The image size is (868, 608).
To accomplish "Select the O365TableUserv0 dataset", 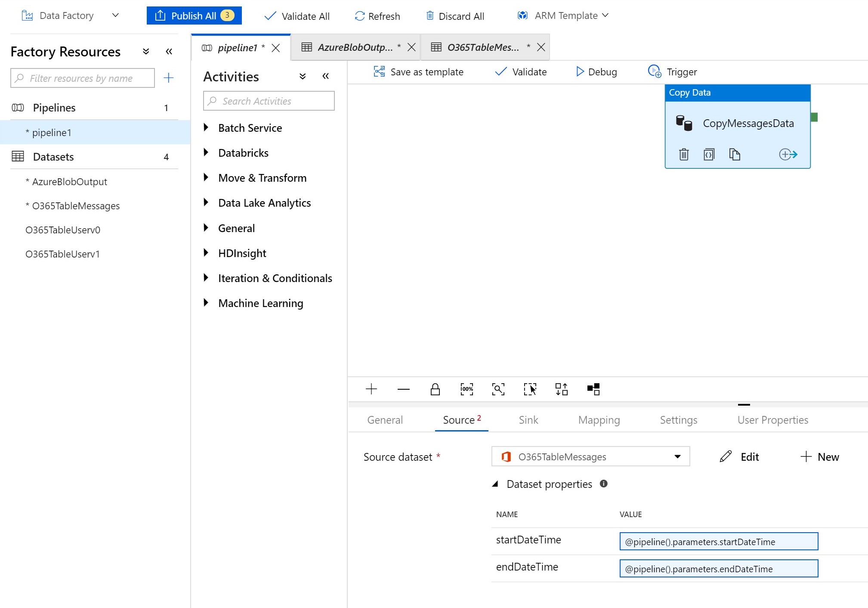I will tap(63, 230).
